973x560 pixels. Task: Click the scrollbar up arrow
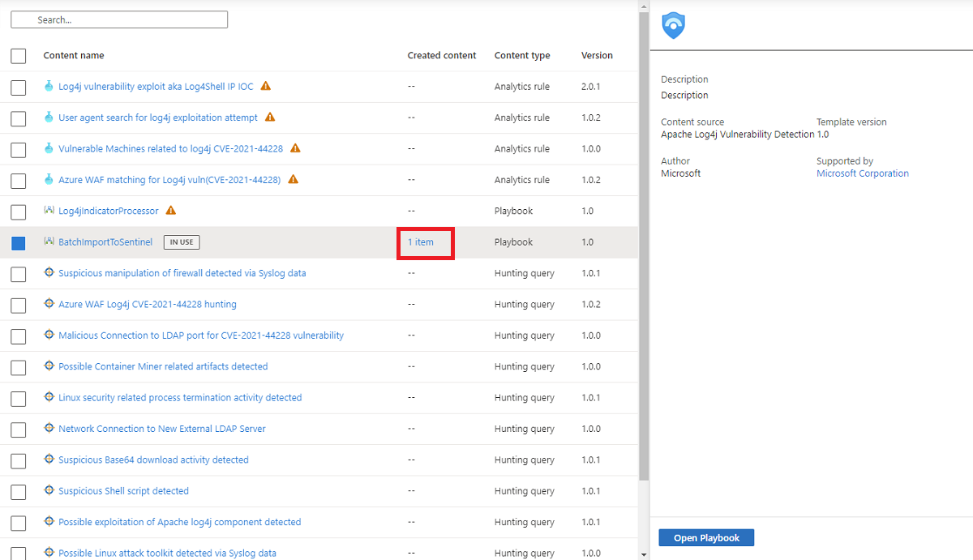coord(644,6)
